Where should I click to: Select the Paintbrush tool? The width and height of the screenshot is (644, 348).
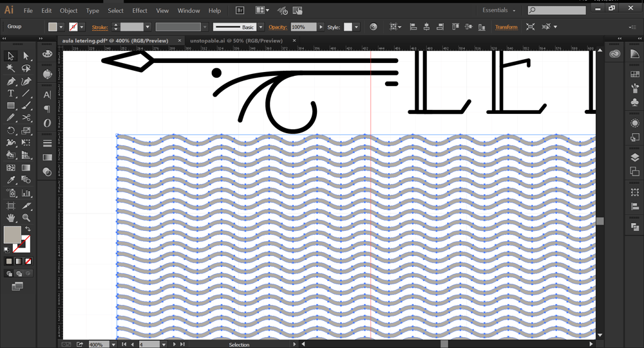point(26,105)
